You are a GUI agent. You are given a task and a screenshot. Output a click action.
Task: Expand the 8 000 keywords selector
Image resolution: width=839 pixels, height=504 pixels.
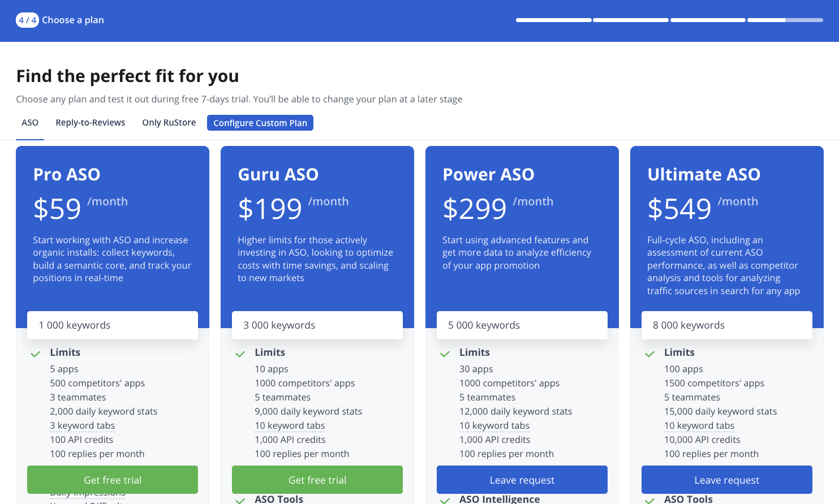[x=727, y=325]
